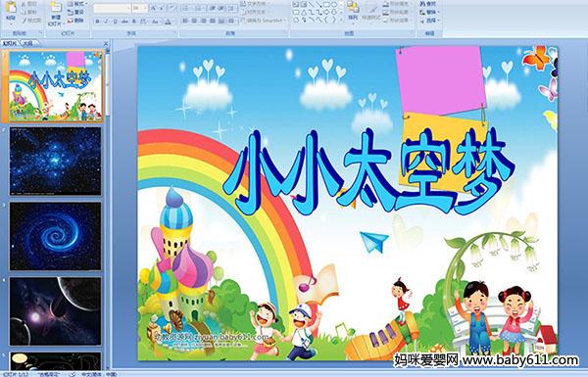Toggle underline formatting with the U icon
This screenshot has height=377, width=588.
click(x=115, y=22)
